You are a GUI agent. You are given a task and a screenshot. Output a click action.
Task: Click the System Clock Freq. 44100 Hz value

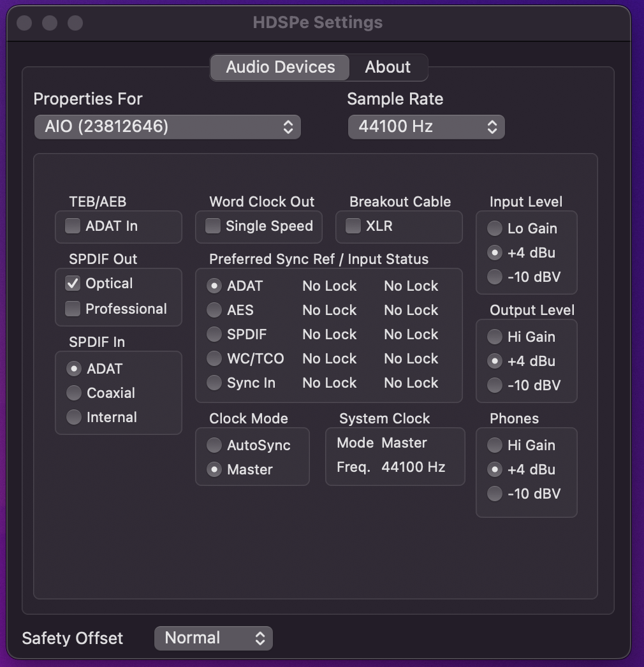[x=413, y=467]
